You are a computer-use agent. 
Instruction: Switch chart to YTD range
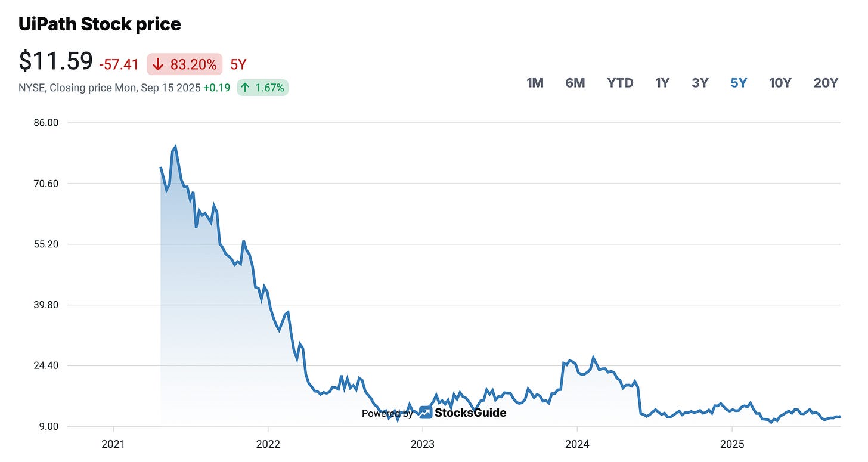coord(620,83)
